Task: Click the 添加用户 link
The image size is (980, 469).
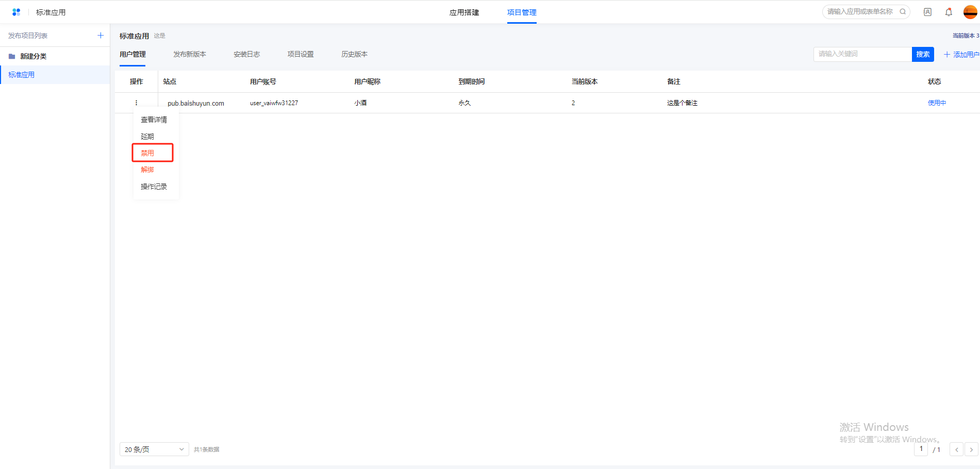Action: click(961, 55)
